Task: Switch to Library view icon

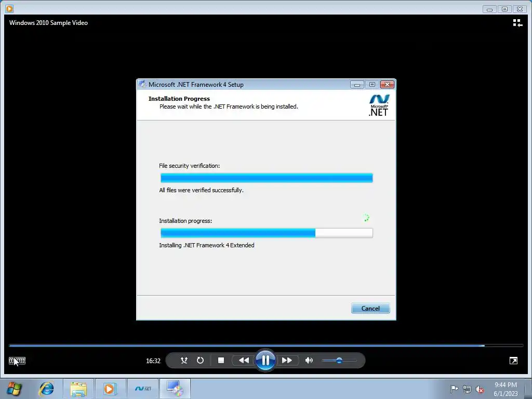Action: coord(517,23)
